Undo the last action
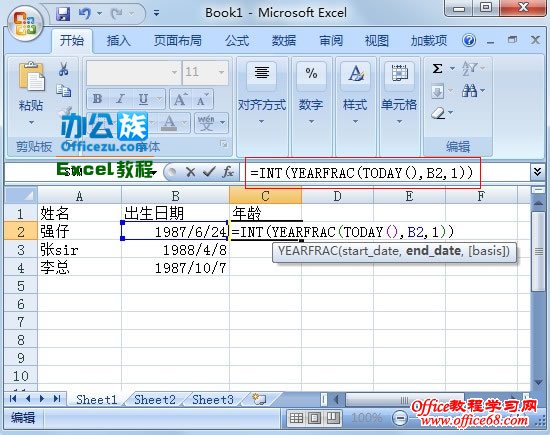Screen dimensions: 550x435 85,14
